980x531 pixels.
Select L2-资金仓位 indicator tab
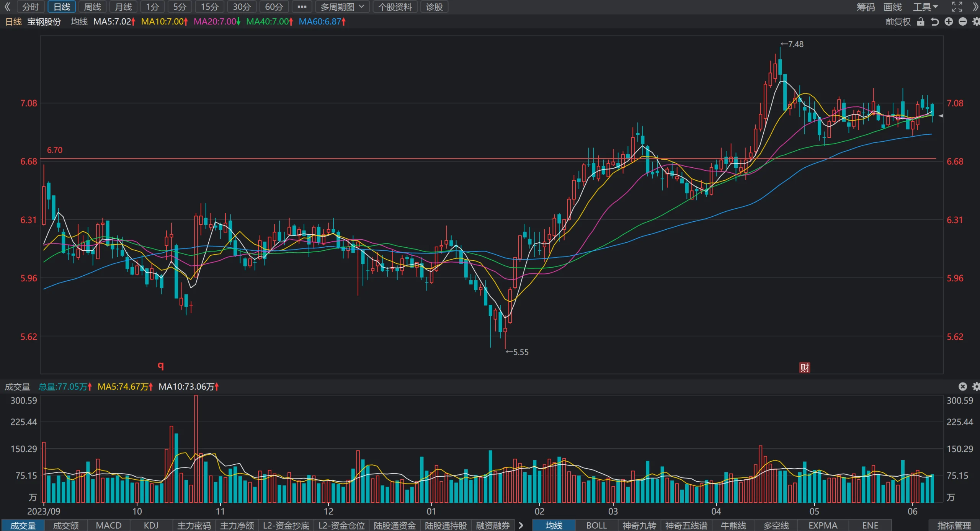[x=341, y=526]
